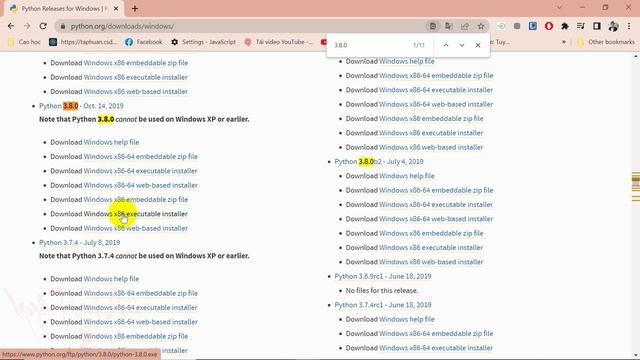Image resolution: width=640 pixels, height=360 pixels.
Task: Download Windows help file under Python 3.8.0
Action: (x=111, y=142)
